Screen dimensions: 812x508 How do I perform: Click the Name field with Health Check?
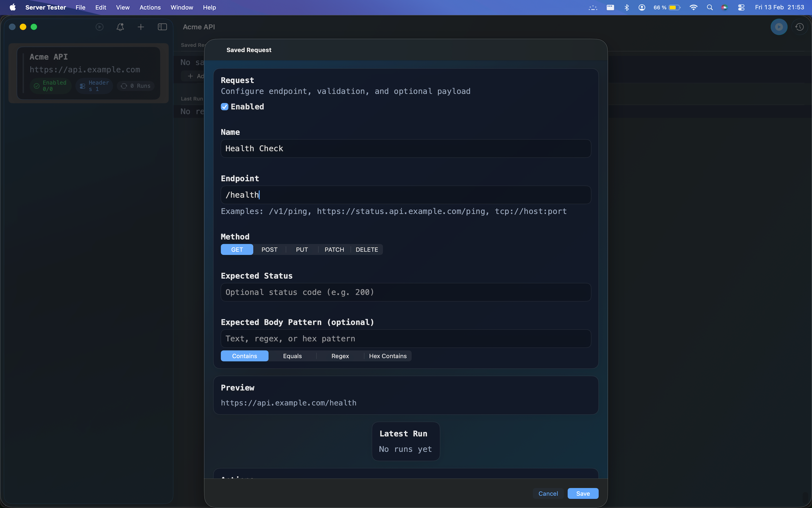[x=406, y=148]
